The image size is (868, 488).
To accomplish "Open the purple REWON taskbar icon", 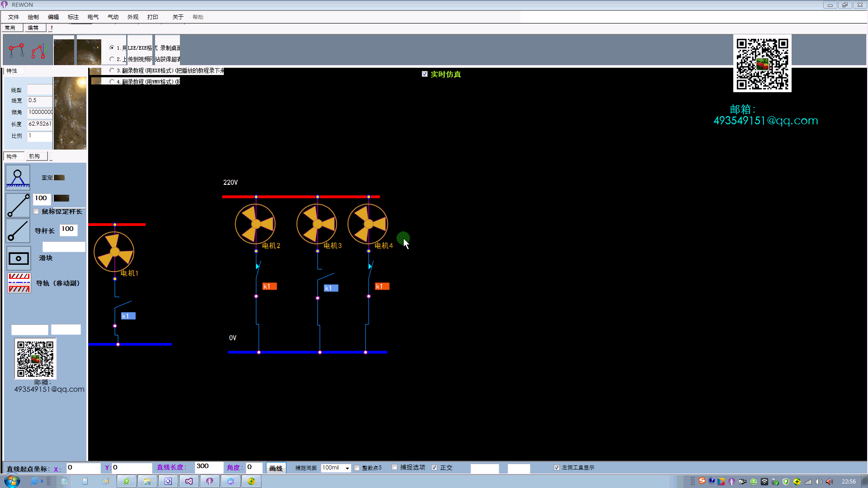I will pos(210,481).
